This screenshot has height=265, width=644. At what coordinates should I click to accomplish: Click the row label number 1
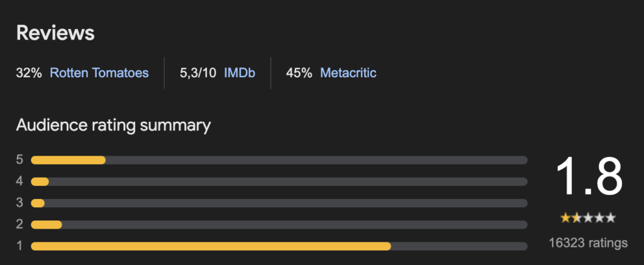click(x=19, y=246)
